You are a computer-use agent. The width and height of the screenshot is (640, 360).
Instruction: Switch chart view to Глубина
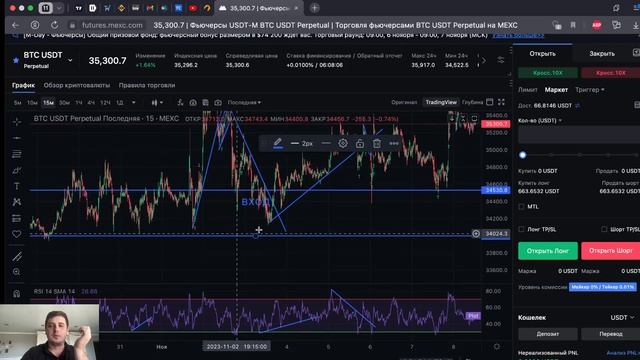[x=473, y=102]
